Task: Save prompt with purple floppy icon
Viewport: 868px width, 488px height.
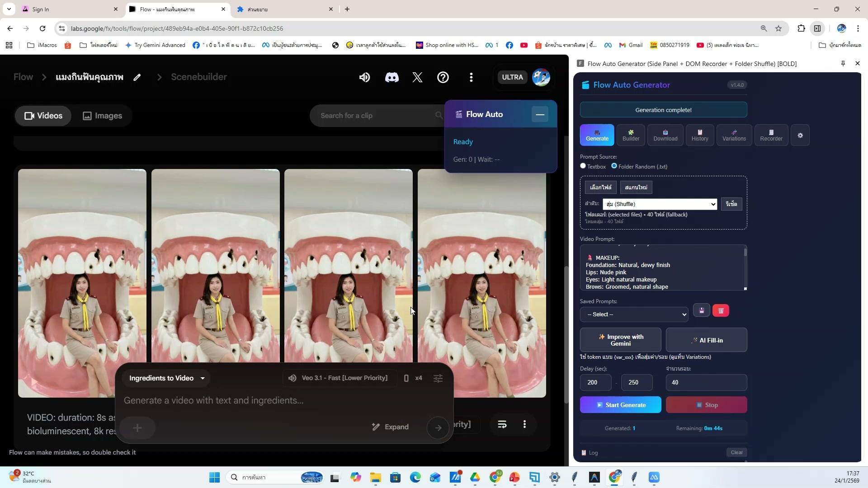Action: tap(702, 311)
